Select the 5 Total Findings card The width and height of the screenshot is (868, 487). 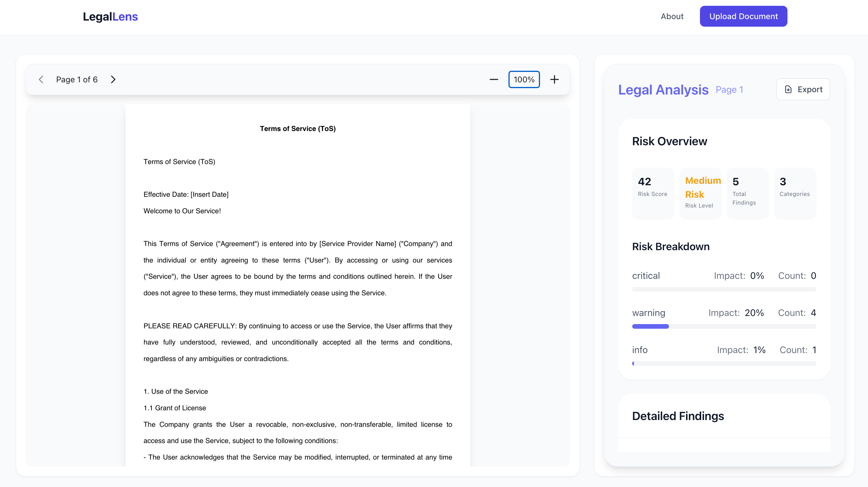pos(747,193)
